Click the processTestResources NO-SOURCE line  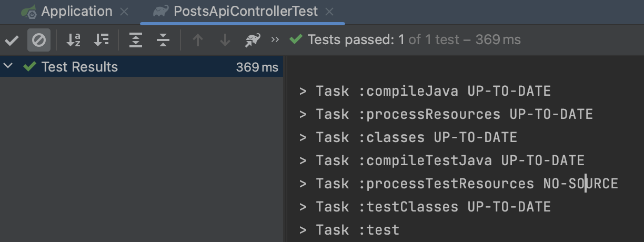pyautogui.click(x=458, y=184)
